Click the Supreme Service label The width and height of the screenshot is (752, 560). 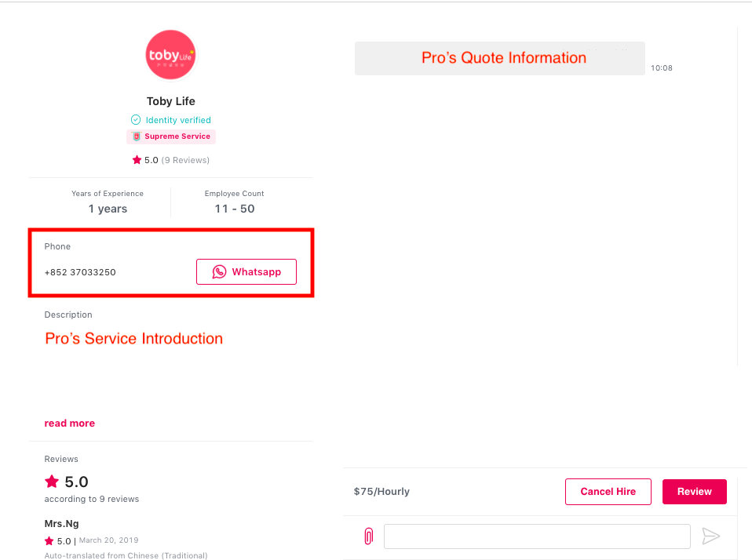tap(177, 136)
